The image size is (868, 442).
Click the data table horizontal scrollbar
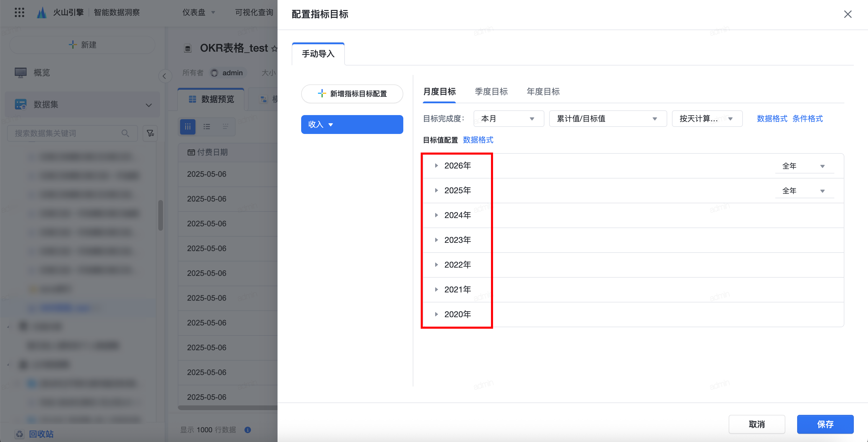coord(228,408)
